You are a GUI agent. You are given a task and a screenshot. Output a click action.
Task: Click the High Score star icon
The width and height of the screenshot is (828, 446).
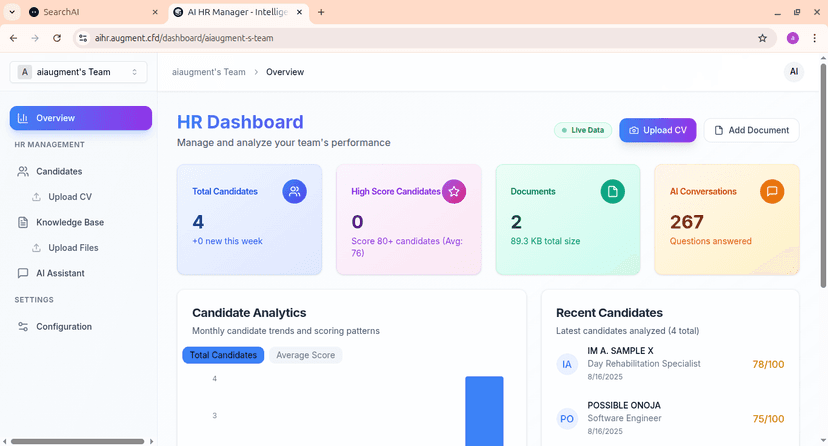pos(454,191)
